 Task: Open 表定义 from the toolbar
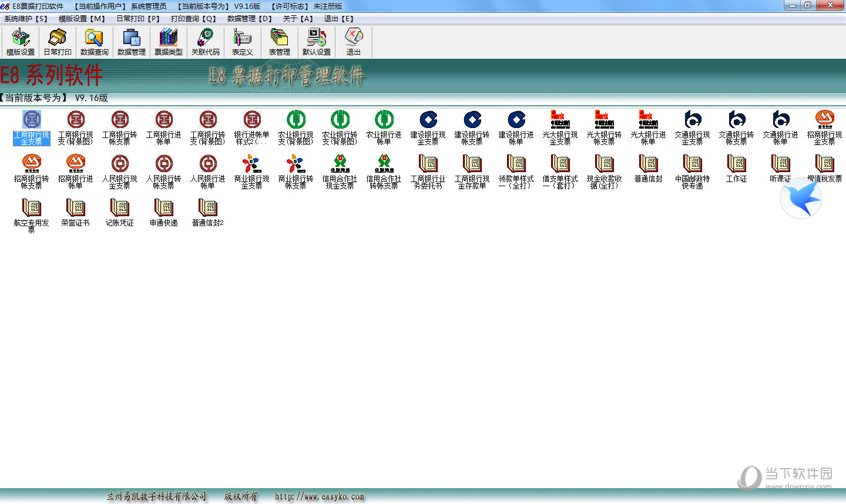click(243, 42)
